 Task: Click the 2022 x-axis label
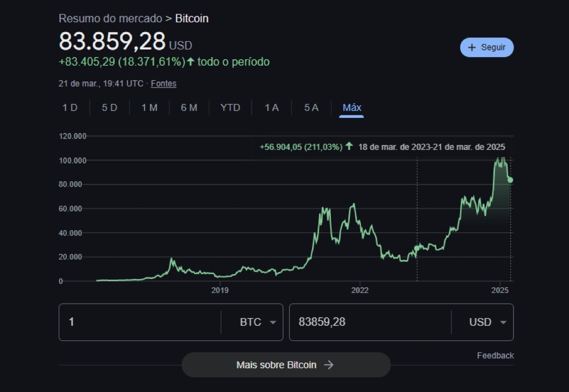(360, 290)
